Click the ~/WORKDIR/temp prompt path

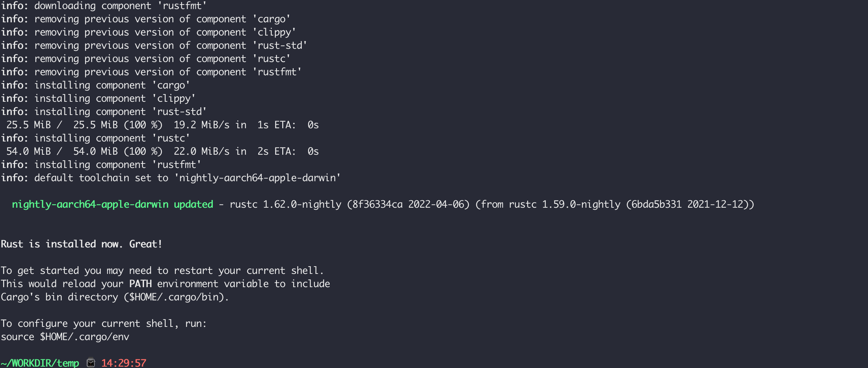click(x=40, y=363)
